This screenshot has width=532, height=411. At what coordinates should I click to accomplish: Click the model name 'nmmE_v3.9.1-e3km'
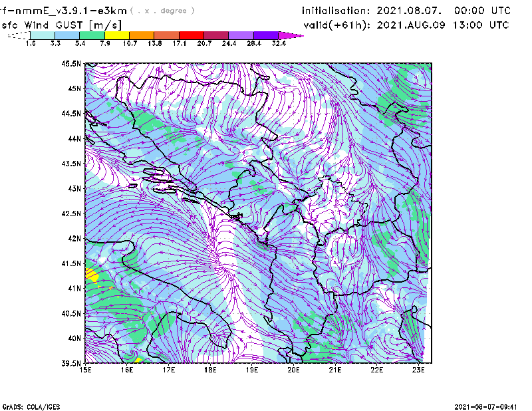coord(71,11)
